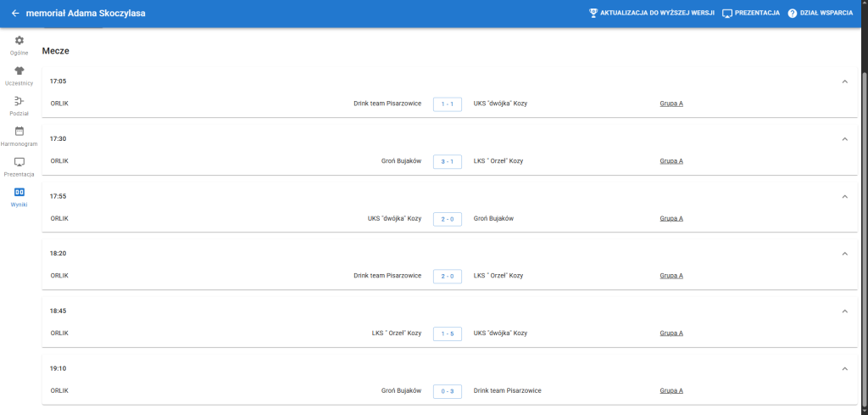This screenshot has height=415, width=868.
Task: Collapse the 17:05 match section
Action: pos(844,81)
